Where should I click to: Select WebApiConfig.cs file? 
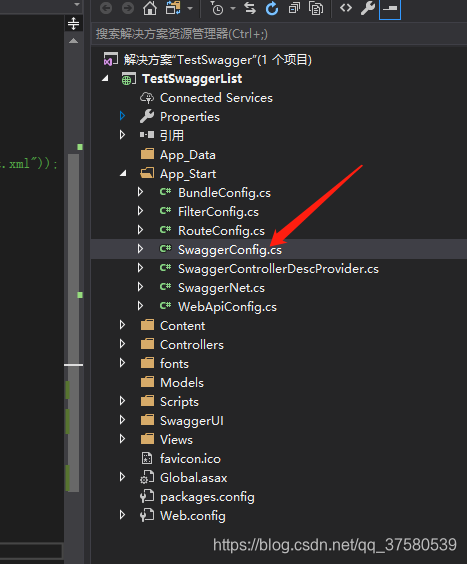pos(227,307)
